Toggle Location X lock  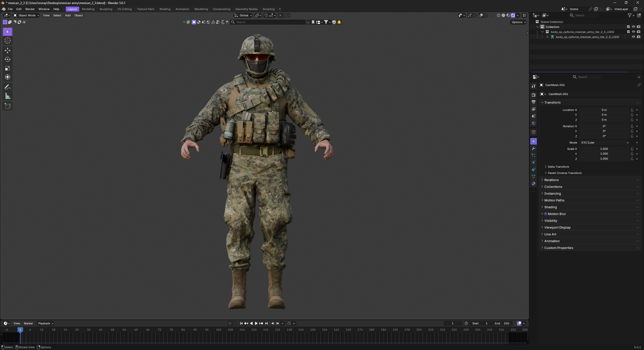632,110
